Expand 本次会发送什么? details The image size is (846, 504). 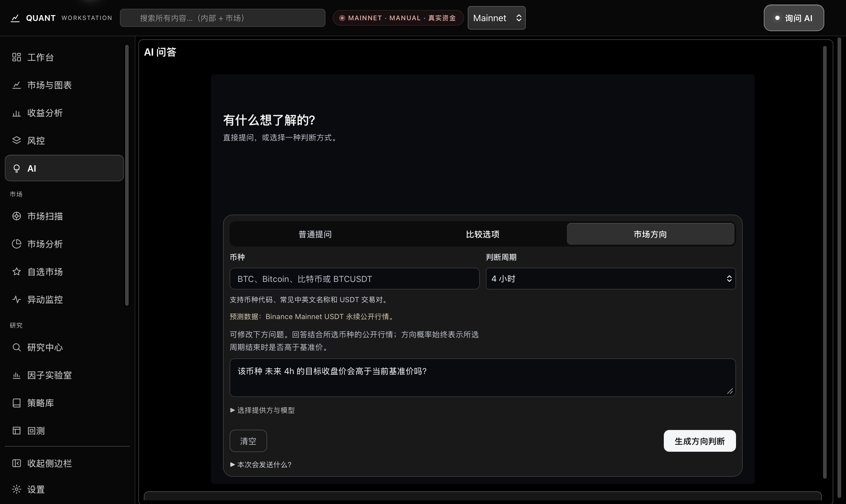(x=260, y=464)
